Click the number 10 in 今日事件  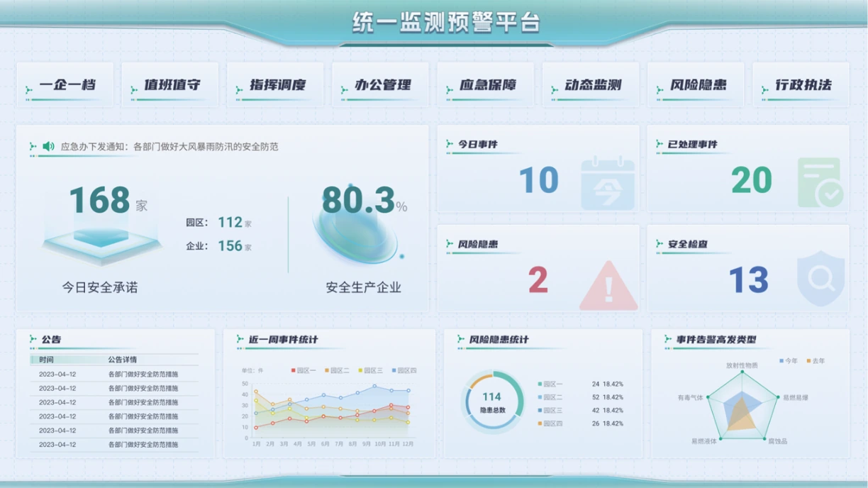coord(538,180)
